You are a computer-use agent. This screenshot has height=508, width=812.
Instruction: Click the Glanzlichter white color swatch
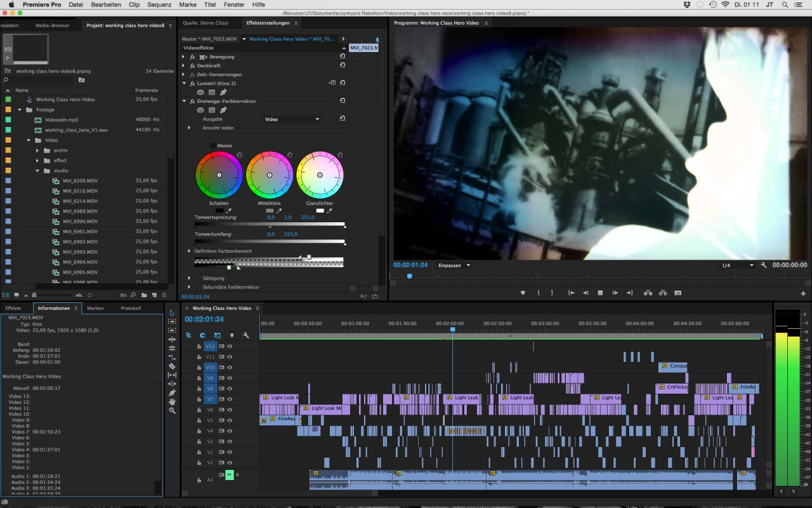pyautogui.click(x=320, y=211)
